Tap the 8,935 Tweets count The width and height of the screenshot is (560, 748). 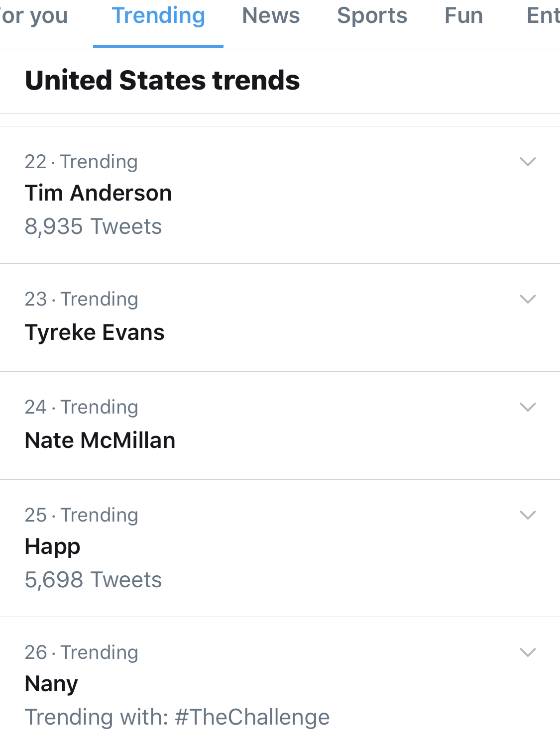[94, 226]
